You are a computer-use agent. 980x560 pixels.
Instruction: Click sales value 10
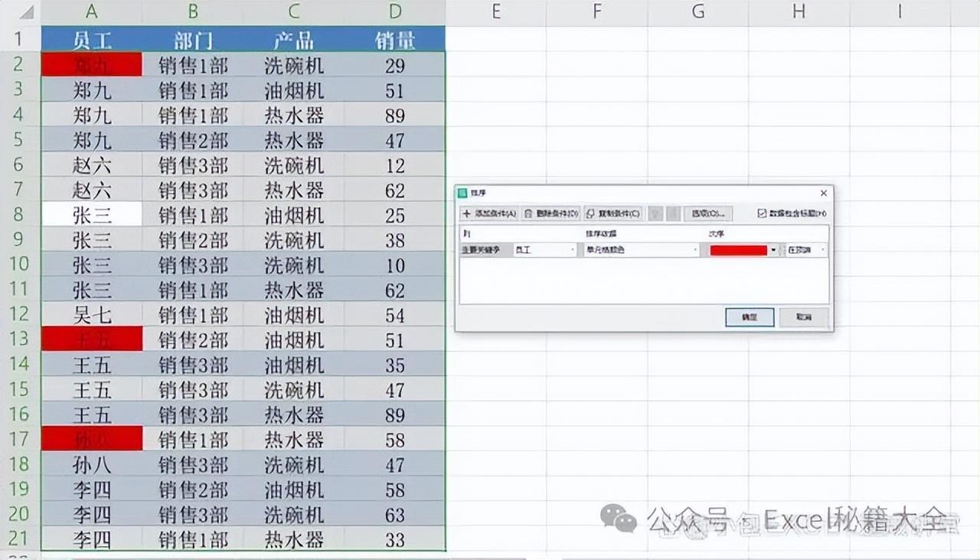pyautogui.click(x=395, y=265)
